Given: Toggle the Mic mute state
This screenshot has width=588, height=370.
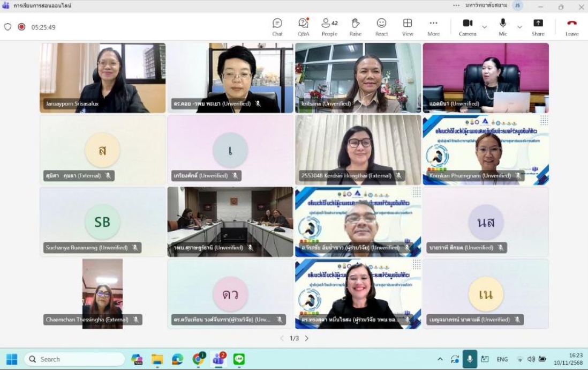Looking at the screenshot, I should pyautogui.click(x=503, y=26).
